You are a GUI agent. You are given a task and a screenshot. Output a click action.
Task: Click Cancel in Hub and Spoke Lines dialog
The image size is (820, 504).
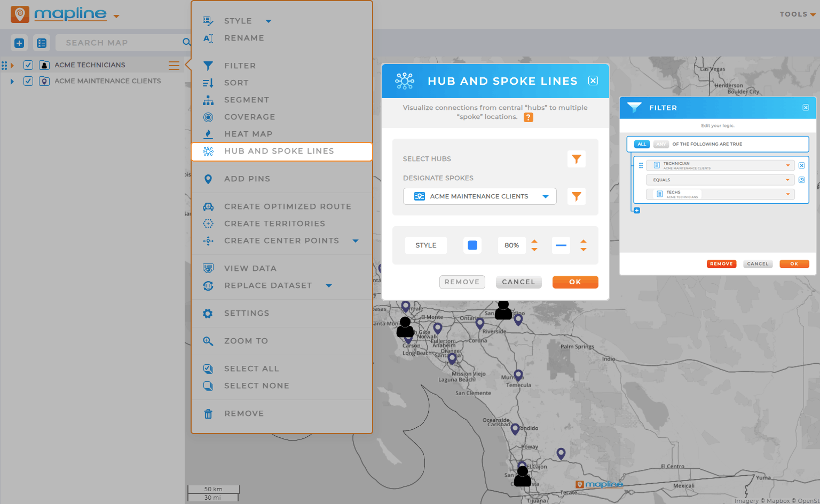click(519, 282)
